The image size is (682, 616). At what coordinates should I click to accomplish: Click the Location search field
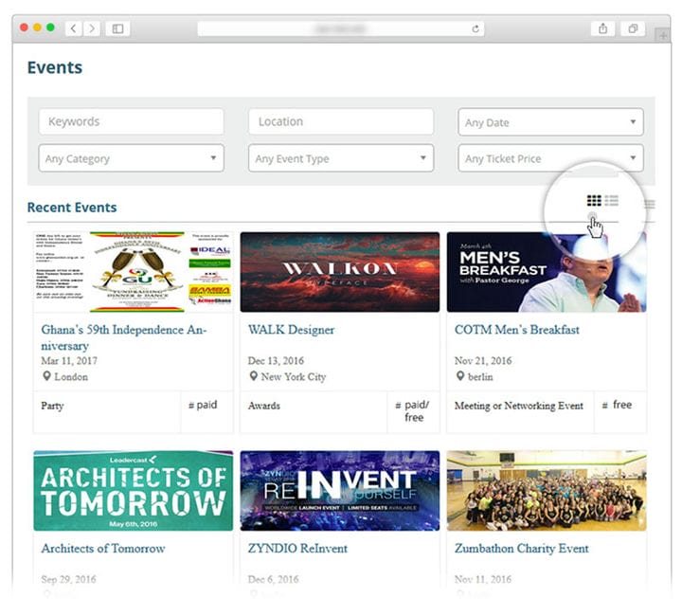(341, 121)
